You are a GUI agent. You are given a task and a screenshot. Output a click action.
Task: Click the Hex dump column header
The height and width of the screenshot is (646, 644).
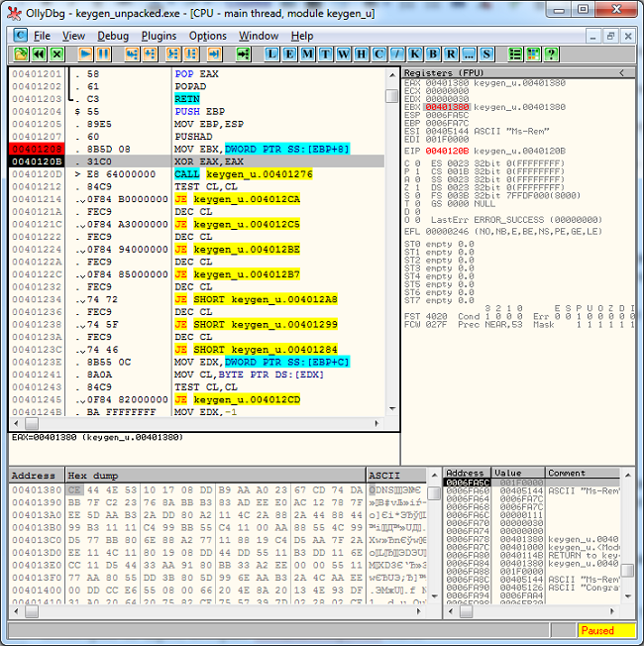click(216, 476)
